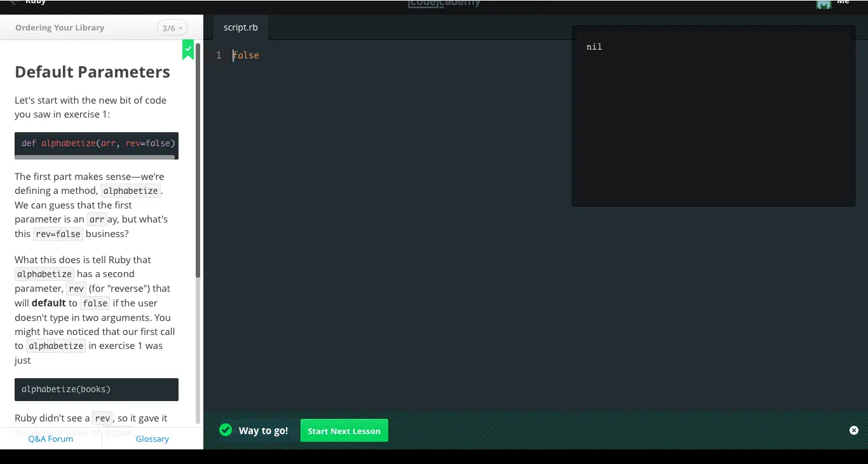The image size is (868, 464).
Task: Start the next lesson
Action: tap(344, 431)
